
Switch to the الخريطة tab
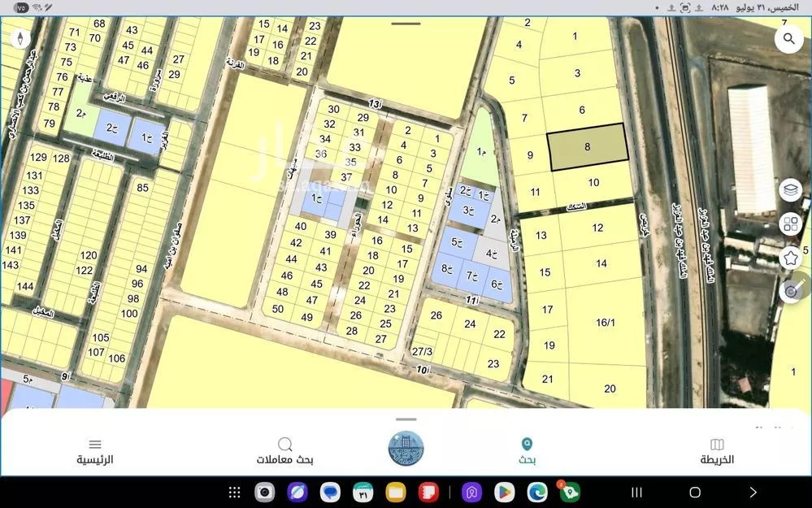pyautogui.click(x=716, y=451)
